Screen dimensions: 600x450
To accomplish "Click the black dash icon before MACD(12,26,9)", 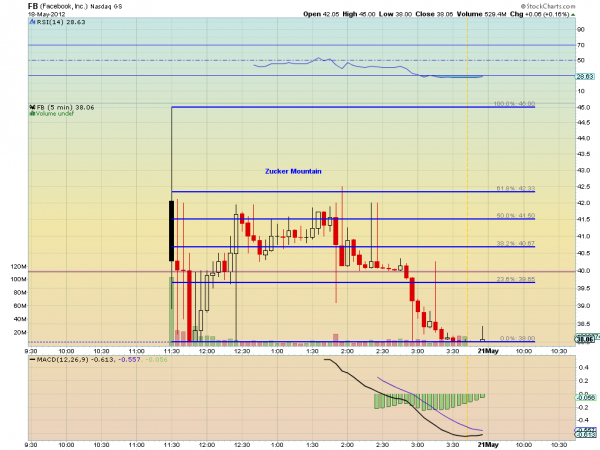I will point(33,360).
